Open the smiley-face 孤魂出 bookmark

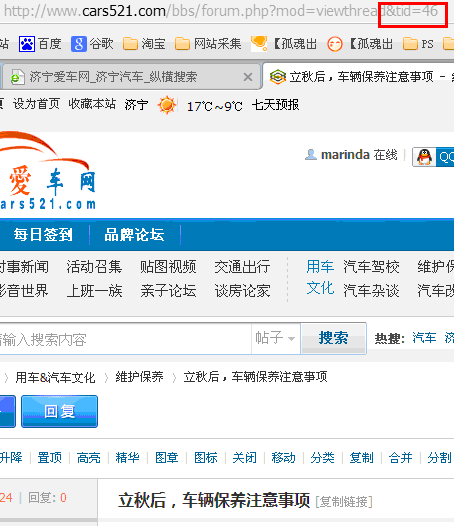click(360, 44)
